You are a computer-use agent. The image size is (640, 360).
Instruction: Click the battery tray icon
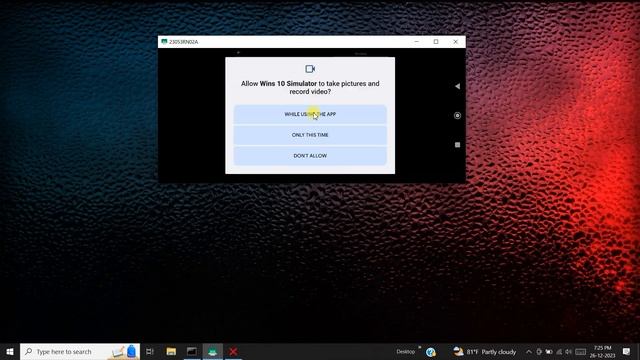[549, 352]
